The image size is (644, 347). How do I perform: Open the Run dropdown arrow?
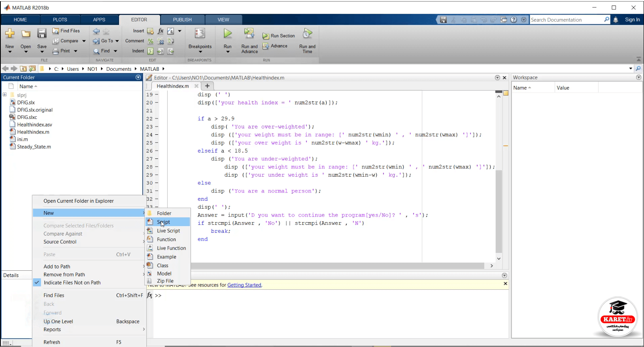(x=228, y=52)
